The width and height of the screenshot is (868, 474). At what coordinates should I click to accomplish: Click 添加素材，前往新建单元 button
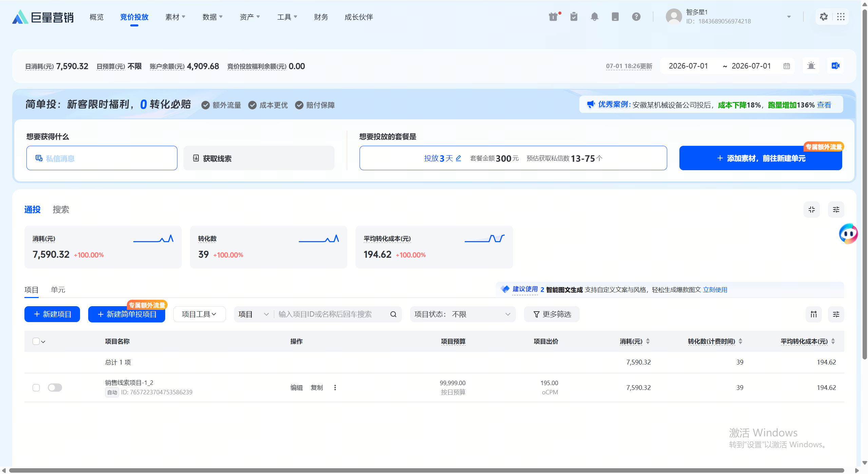click(x=760, y=158)
